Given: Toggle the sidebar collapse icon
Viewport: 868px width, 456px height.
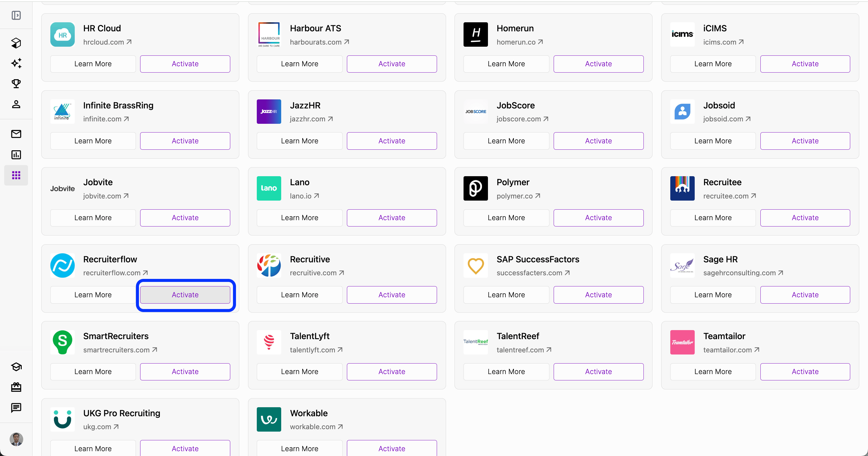Looking at the screenshot, I should [x=16, y=15].
